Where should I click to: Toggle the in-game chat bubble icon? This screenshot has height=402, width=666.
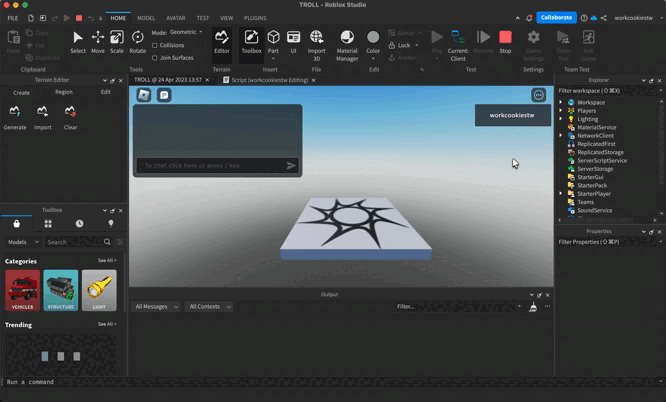[x=164, y=95]
